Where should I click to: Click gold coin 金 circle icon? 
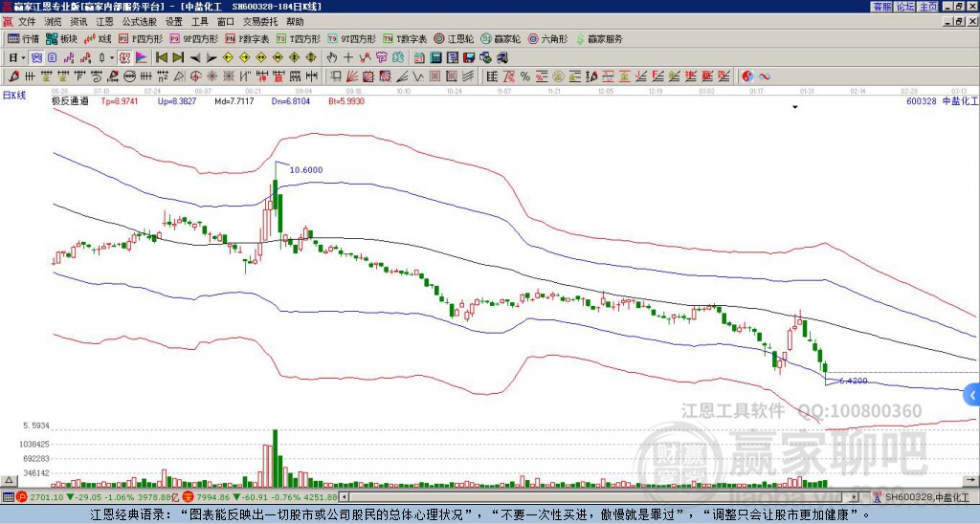(558, 76)
